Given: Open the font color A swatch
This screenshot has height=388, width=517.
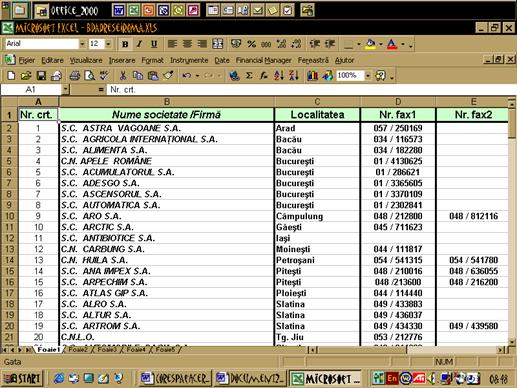Looking at the screenshot, I should point(392,44).
